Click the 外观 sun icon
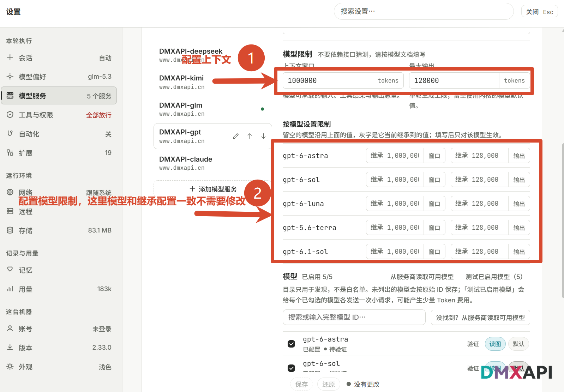The height and width of the screenshot is (392, 564). click(x=10, y=367)
